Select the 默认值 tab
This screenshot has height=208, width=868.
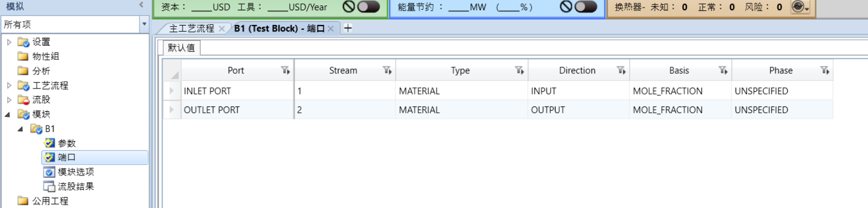tap(181, 48)
